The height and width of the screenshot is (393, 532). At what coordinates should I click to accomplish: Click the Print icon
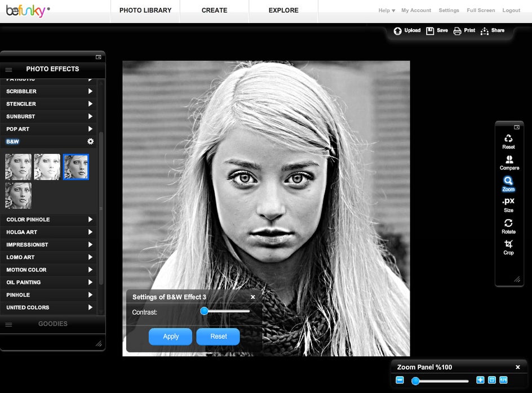(x=457, y=31)
